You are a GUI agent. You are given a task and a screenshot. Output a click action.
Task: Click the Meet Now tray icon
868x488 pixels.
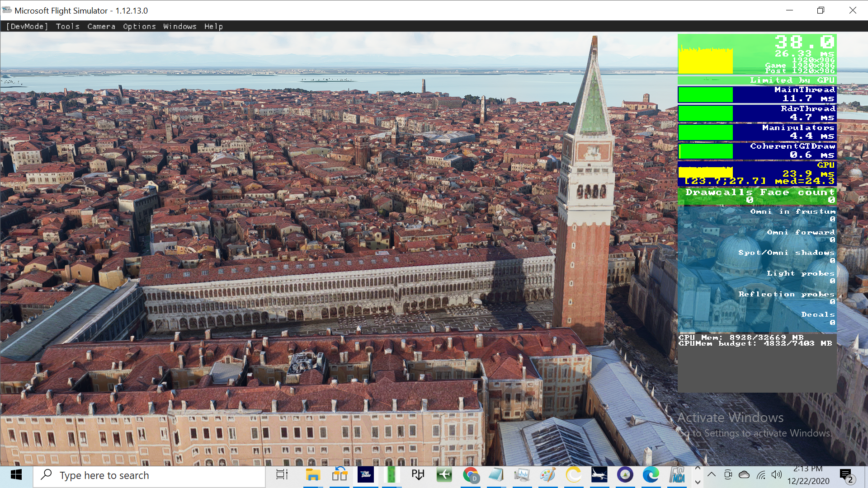pos(728,474)
